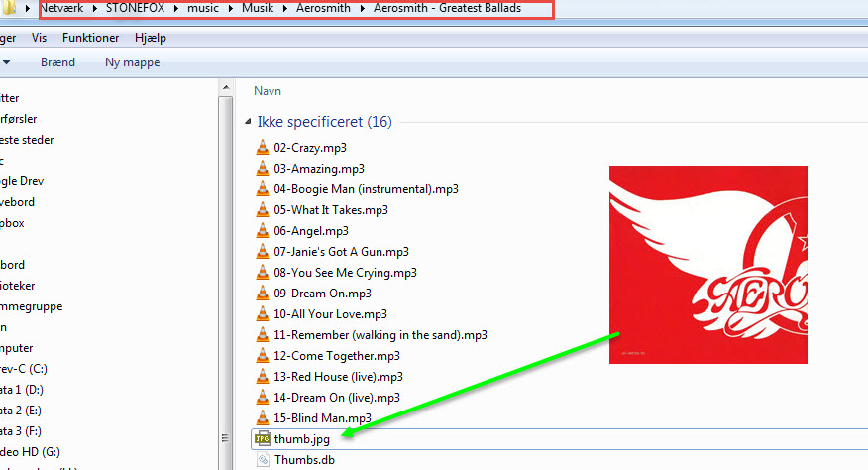Click the VLC icon of 04-Boogie Man (instrumental).mp3
The height and width of the screenshot is (470, 868).
pos(263,188)
